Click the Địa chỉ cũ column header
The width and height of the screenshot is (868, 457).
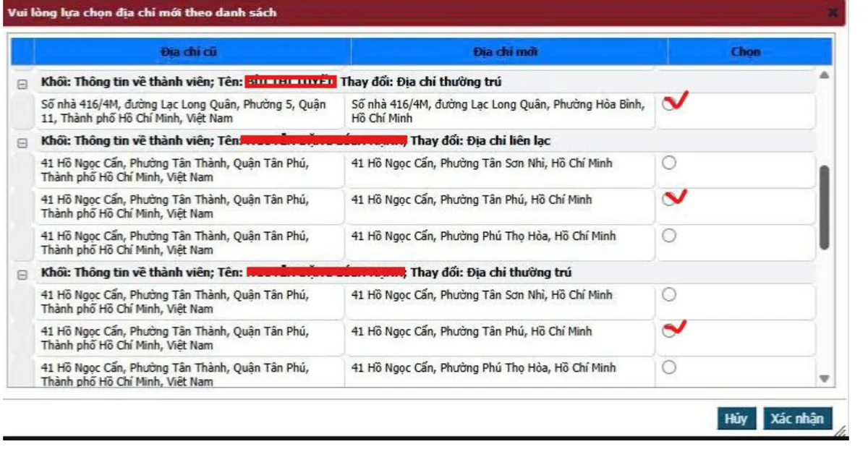[x=192, y=51]
